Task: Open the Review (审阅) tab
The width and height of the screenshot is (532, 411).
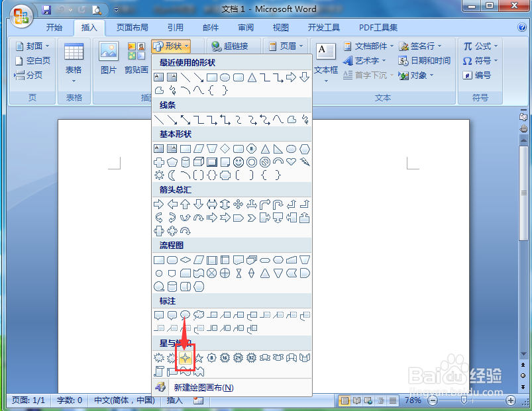Action: 246,27
